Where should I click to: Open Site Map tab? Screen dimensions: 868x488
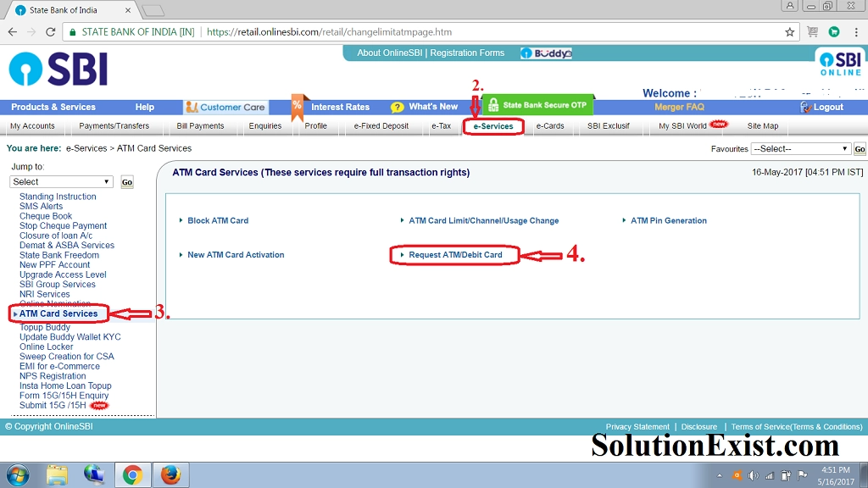click(x=763, y=126)
